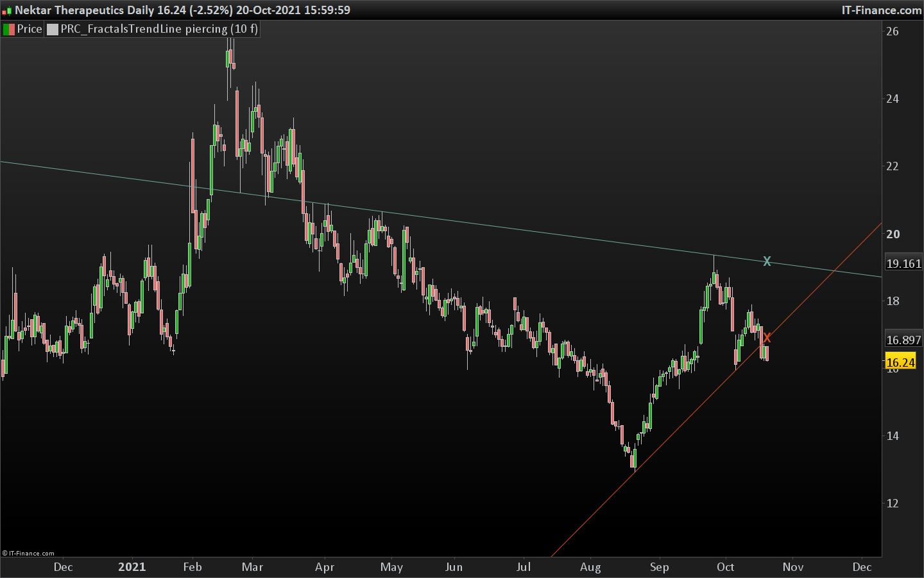Click the Dec label that precedes 2021
924x578 pixels.
pos(64,567)
